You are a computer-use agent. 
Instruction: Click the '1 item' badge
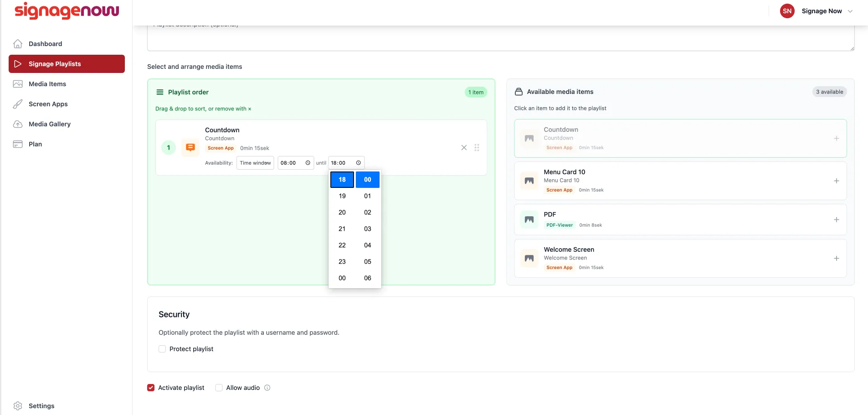476,92
